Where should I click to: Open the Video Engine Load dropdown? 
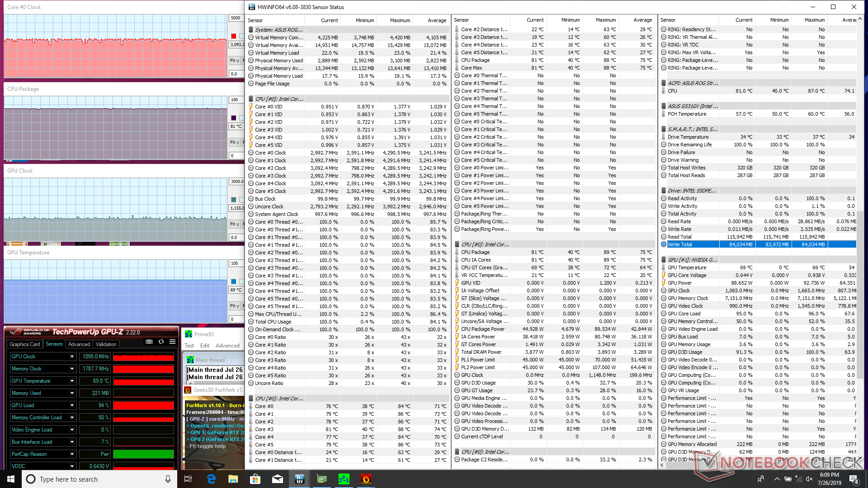pyautogui.click(x=72, y=430)
